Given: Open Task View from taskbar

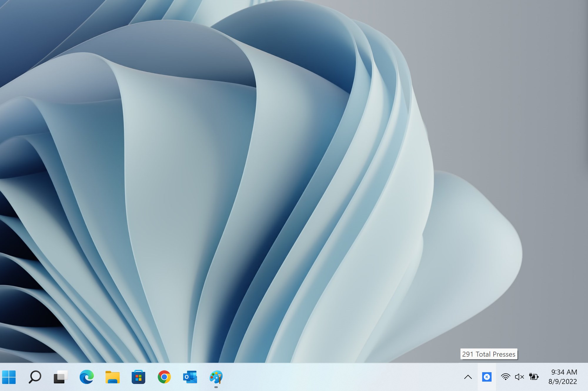Looking at the screenshot, I should pyautogui.click(x=61, y=377).
